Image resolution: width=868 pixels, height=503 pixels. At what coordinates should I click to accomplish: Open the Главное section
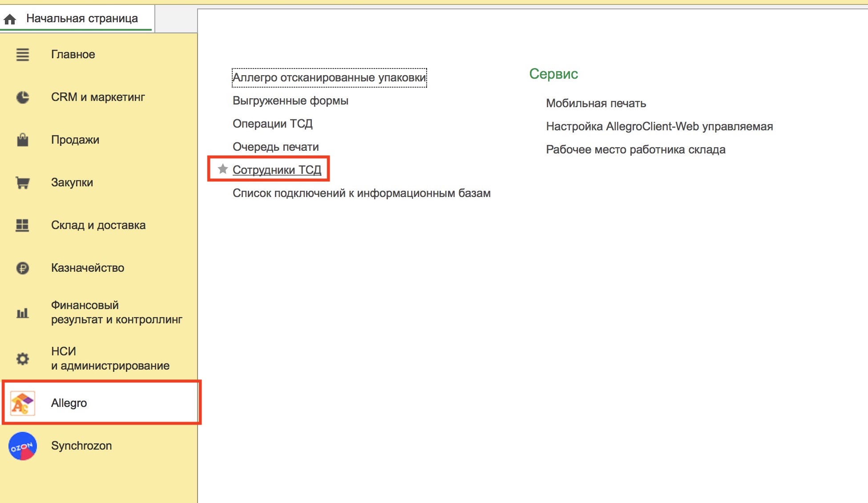tap(73, 55)
